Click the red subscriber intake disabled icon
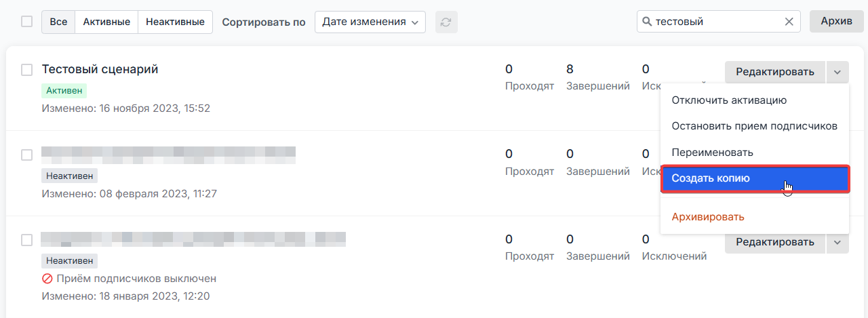This screenshot has width=868, height=318. point(47,279)
